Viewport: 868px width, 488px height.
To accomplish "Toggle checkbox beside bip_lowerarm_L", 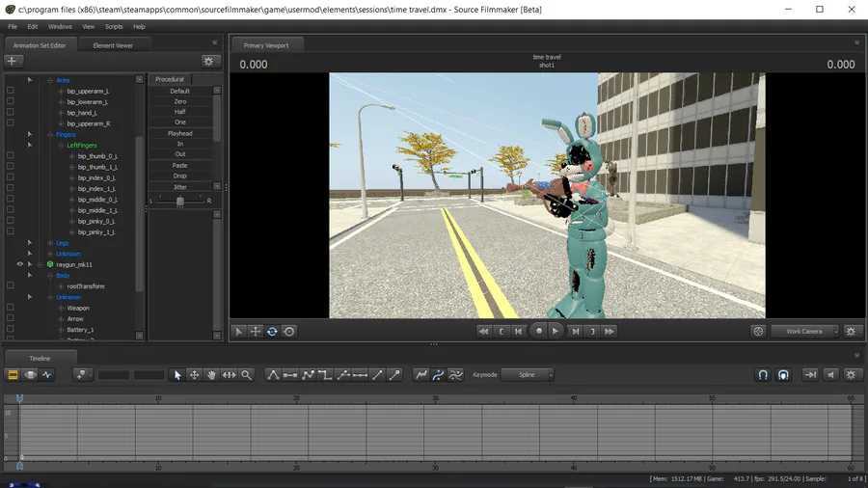I will [x=10, y=101].
